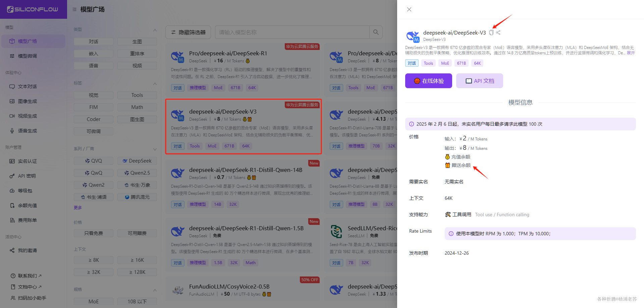Viewport: 644px width, 308px height.
Task: Collapse the 标签 filter section
Action: coord(155,83)
